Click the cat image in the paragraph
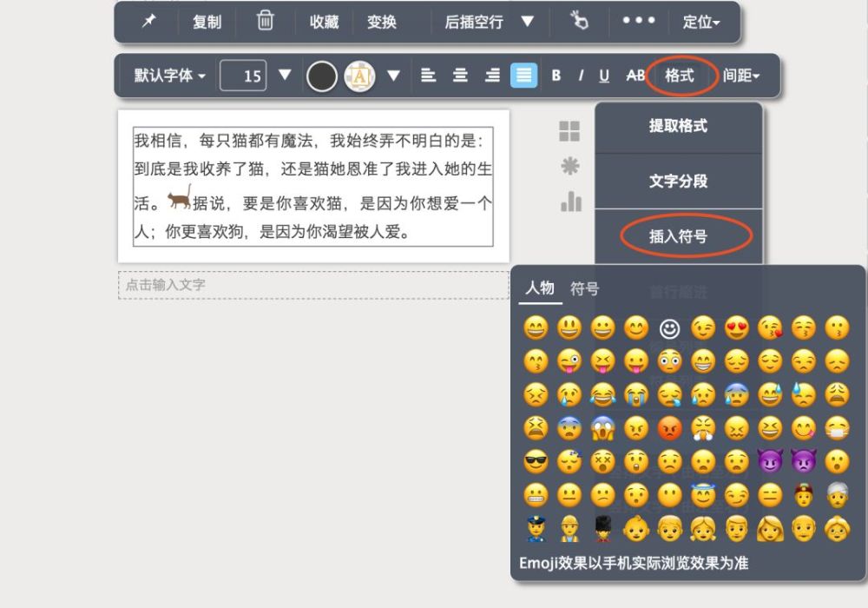The image size is (868, 608). coord(180,197)
